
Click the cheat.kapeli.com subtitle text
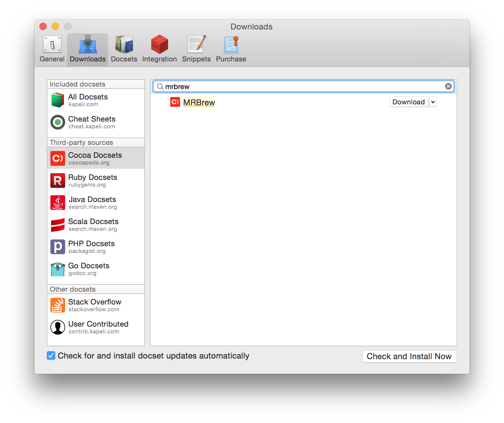point(92,126)
